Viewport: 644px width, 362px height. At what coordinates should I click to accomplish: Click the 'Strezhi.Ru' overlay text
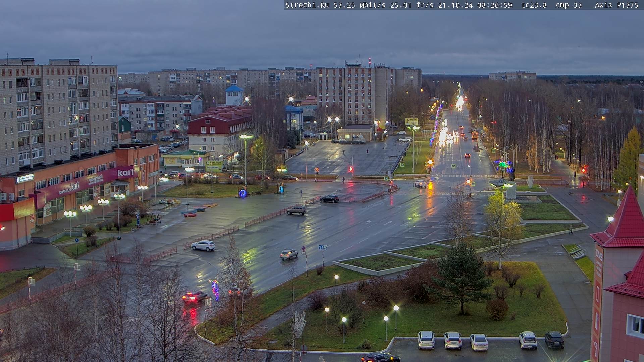(307, 5)
